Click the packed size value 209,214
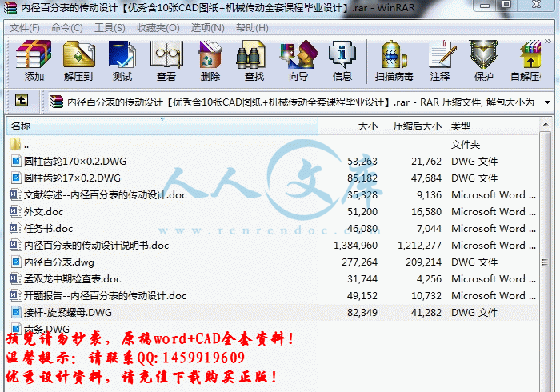This screenshot has height=392, width=560. click(x=423, y=262)
